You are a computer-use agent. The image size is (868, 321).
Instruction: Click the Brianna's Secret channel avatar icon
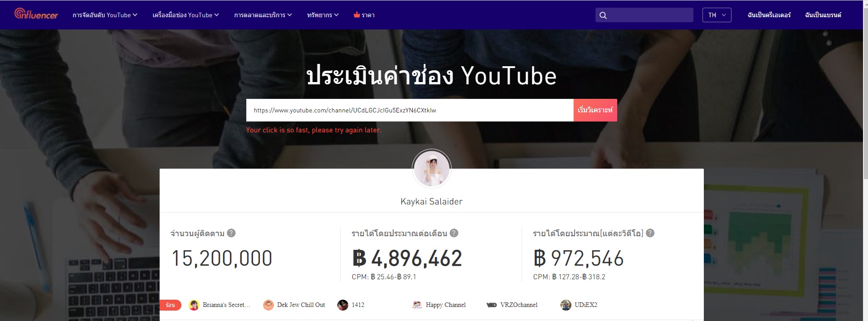click(x=194, y=305)
